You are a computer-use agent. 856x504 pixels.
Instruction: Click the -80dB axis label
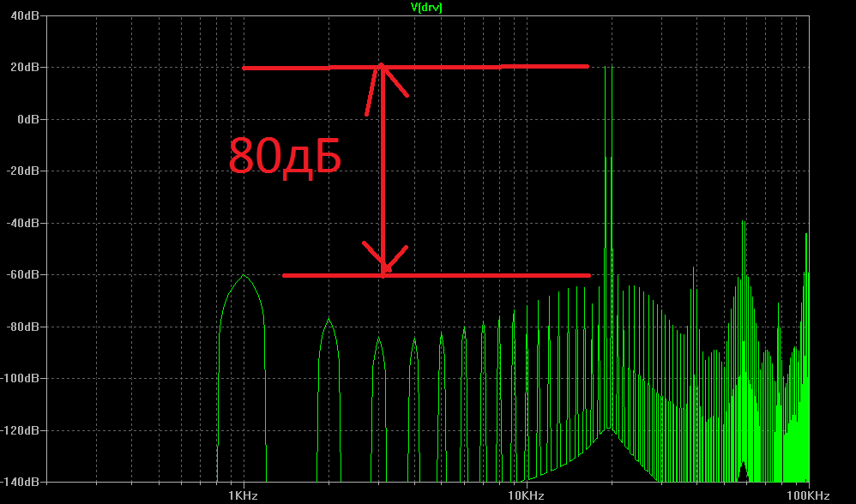[x=22, y=327]
